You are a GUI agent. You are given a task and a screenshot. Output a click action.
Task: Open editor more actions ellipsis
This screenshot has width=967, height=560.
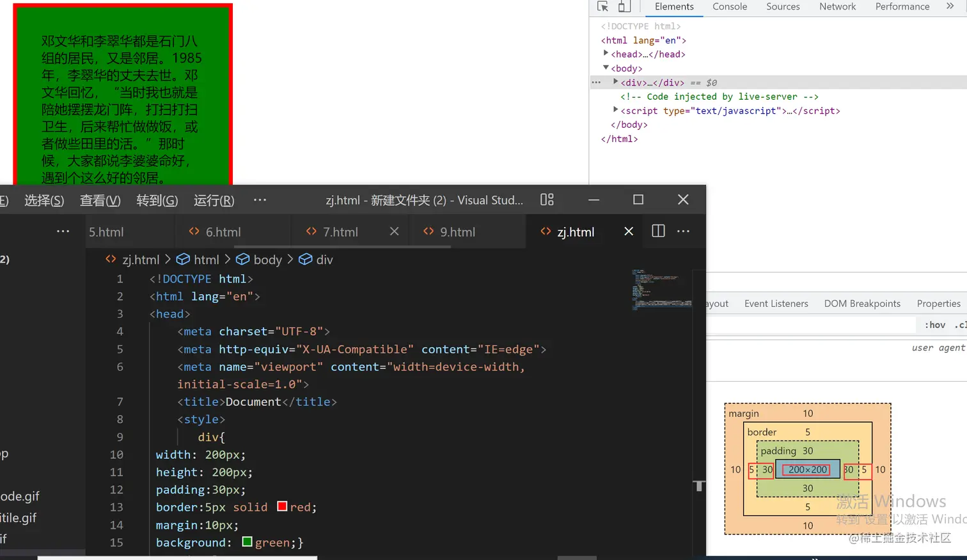pyautogui.click(x=683, y=231)
